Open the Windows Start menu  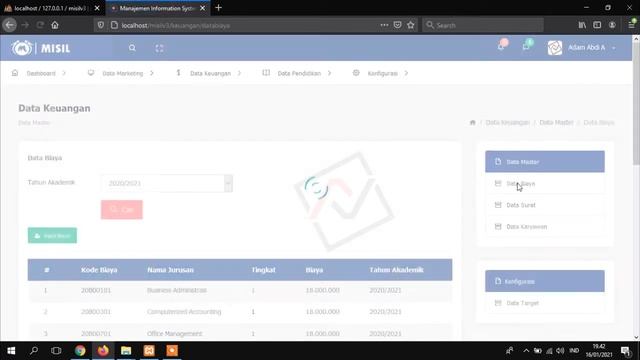(11, 351)
